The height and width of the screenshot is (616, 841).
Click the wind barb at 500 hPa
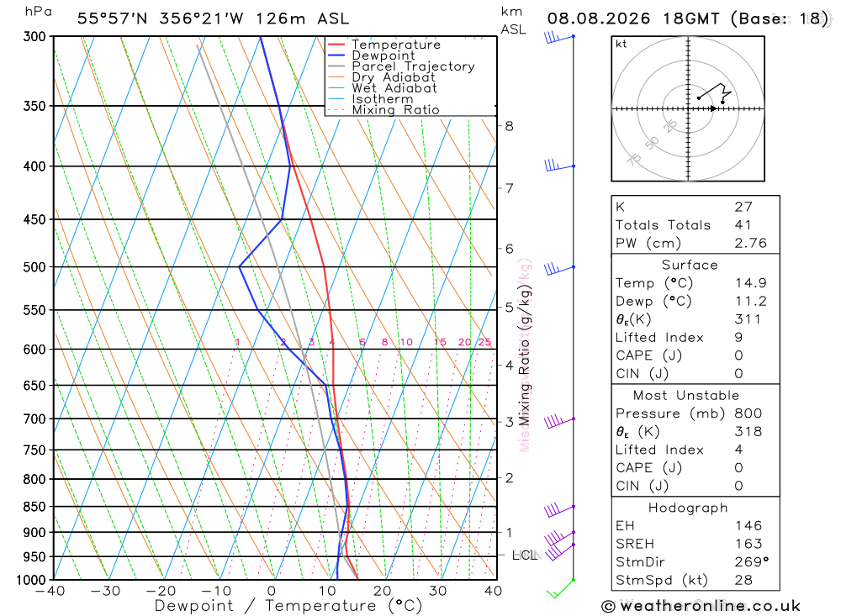coord(559,269)
